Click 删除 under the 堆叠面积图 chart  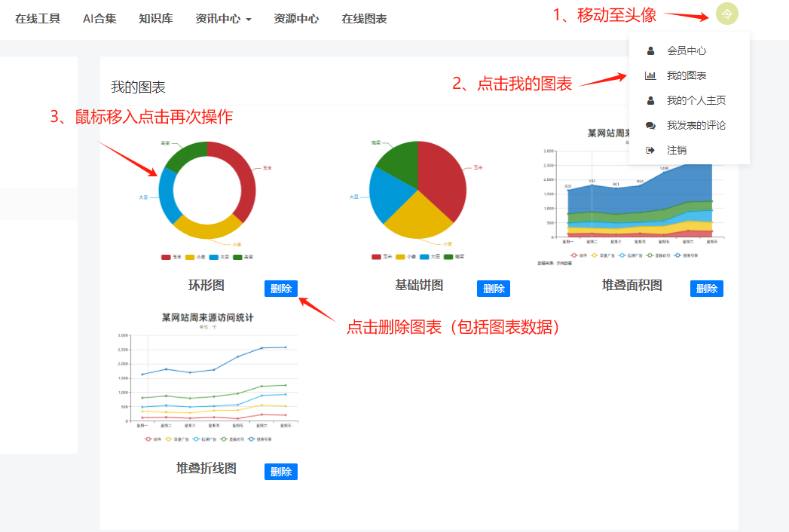pyautogui.click(x=706, y=288)
